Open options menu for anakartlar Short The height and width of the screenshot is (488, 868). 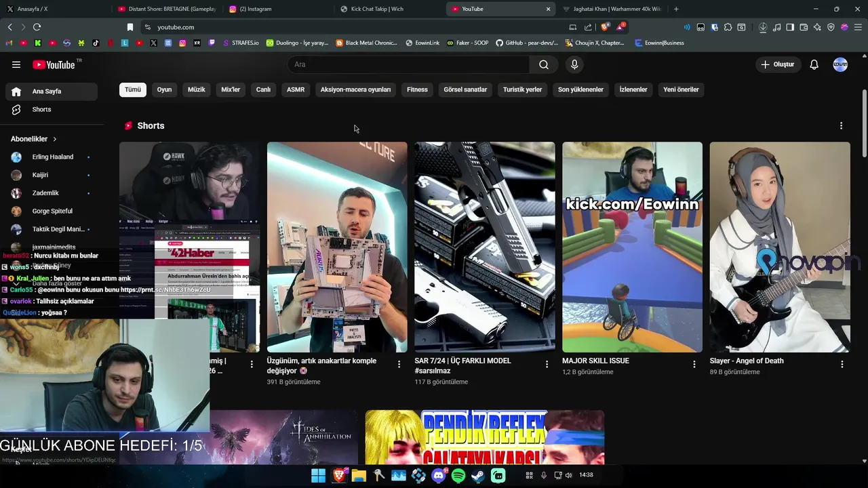399,365
